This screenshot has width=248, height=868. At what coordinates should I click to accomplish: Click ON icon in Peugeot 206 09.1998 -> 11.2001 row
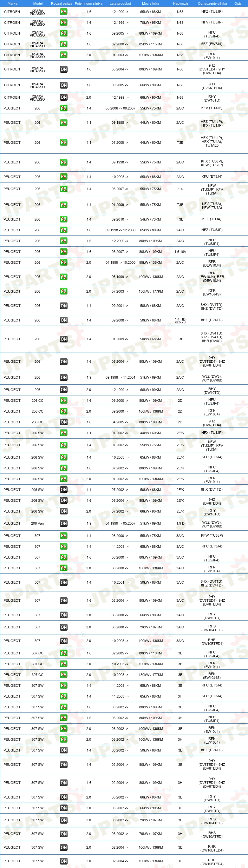(x=64, y=378)
